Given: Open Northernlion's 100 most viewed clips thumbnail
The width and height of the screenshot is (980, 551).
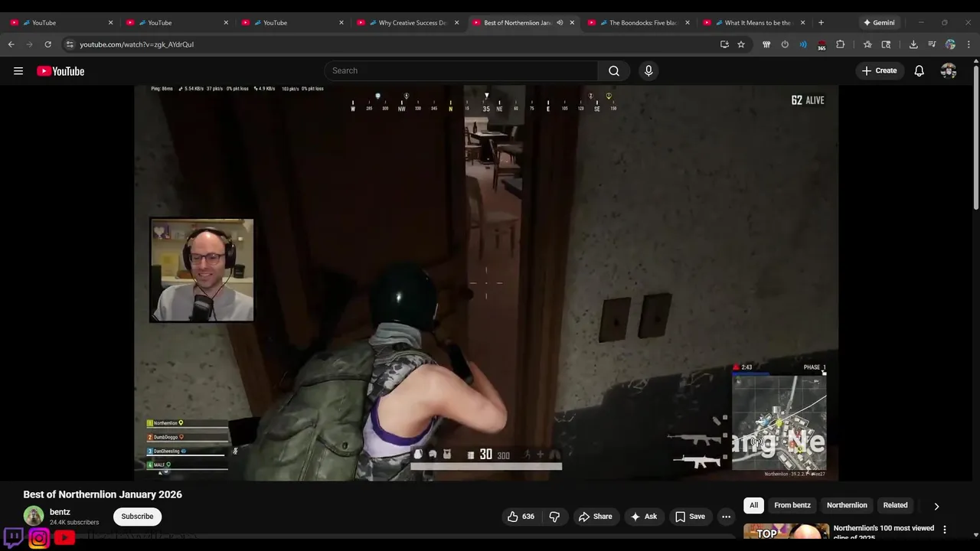Looking at the screenshot, I should 786,531.
